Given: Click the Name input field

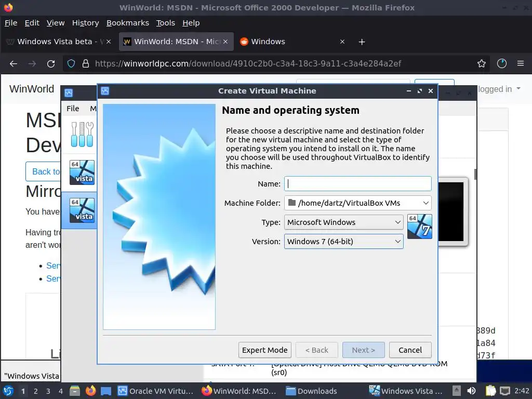Looking at the screenshot, I should coord(357,183).
